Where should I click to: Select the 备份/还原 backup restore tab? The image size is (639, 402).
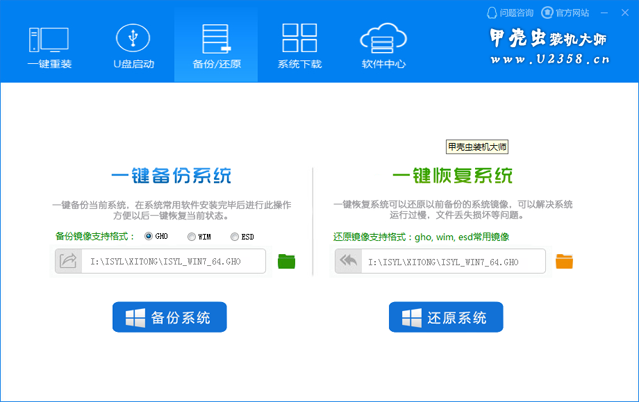(216, 46)
